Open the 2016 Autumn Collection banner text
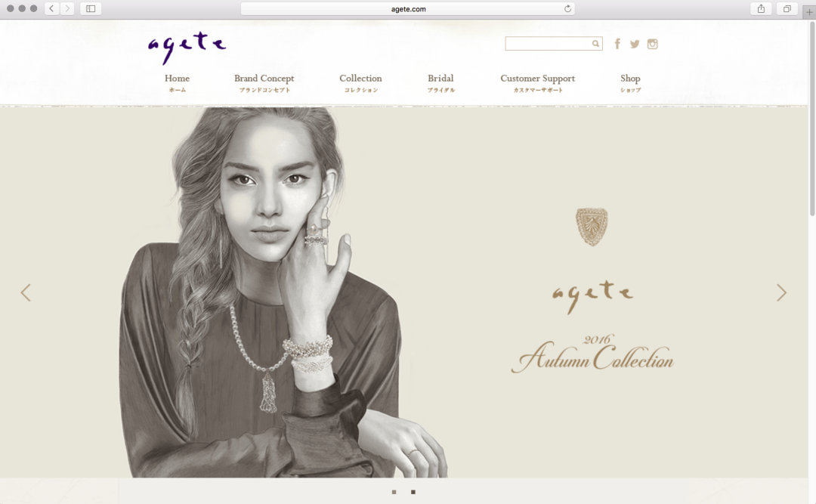 coord(593,354)
